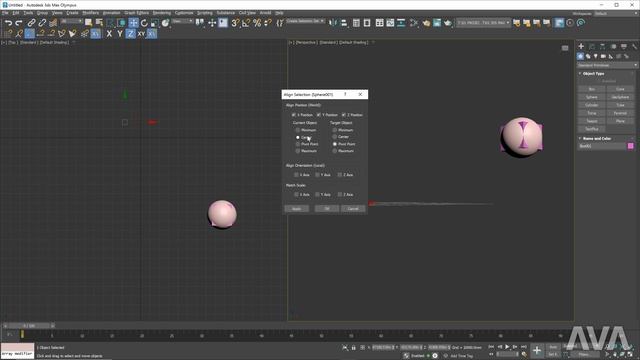This screenshot has height=360, width=640.
Task: Open the Create tab plus icon in command panel
Action: 581,47
